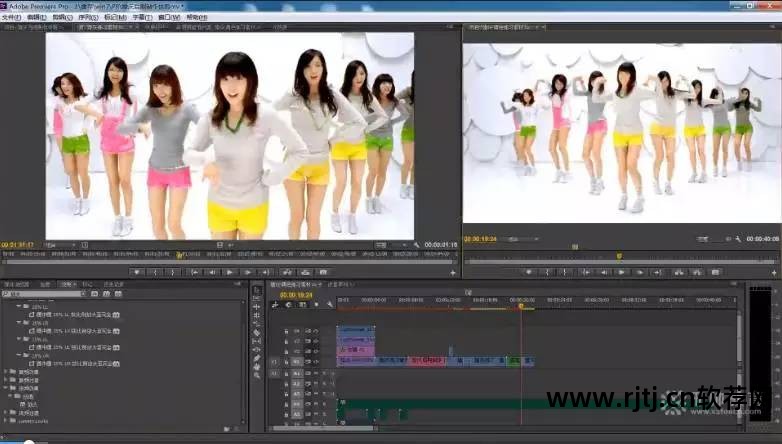Select the pink clip on track V1
The image size is (782, 444).
427,361
